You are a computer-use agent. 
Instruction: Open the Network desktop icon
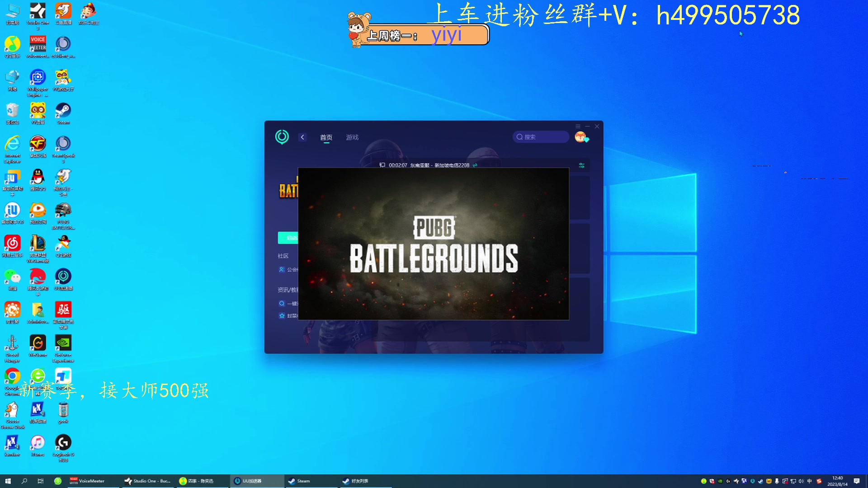point(12,80)
